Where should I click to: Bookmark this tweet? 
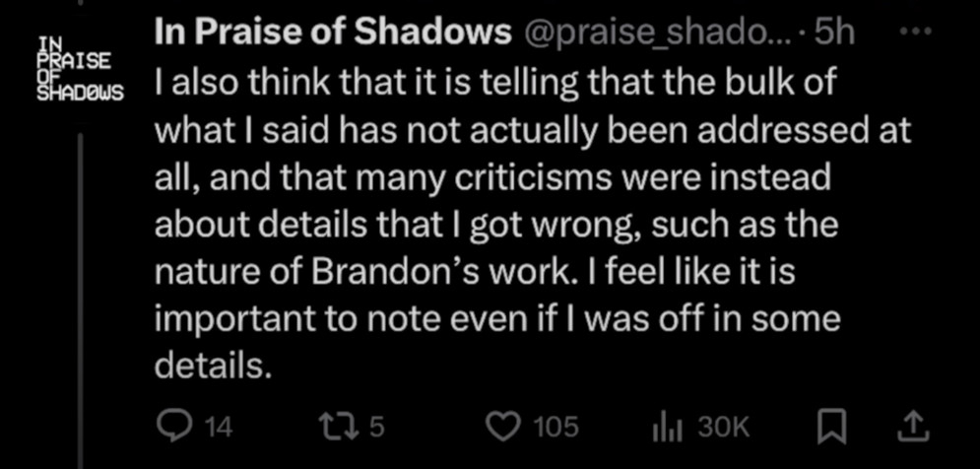pyautogui.click(x=831, y=426)
